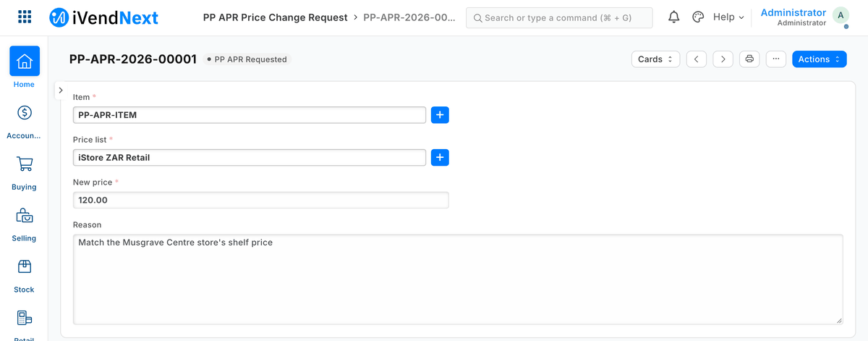Viewport: 868px width, 341px height.
Task: Open the apps grid launcher icon
Action: (x=24, y=17)
